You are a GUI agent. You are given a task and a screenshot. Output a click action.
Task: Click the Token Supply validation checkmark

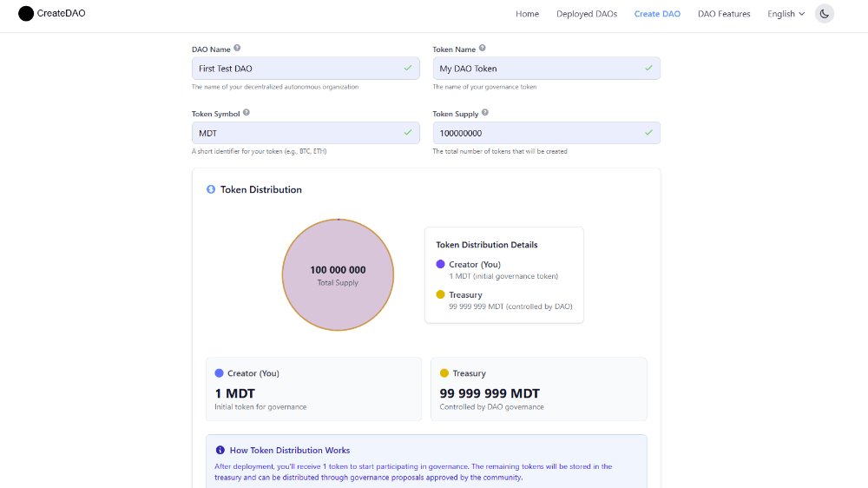(x=648, y=133)
